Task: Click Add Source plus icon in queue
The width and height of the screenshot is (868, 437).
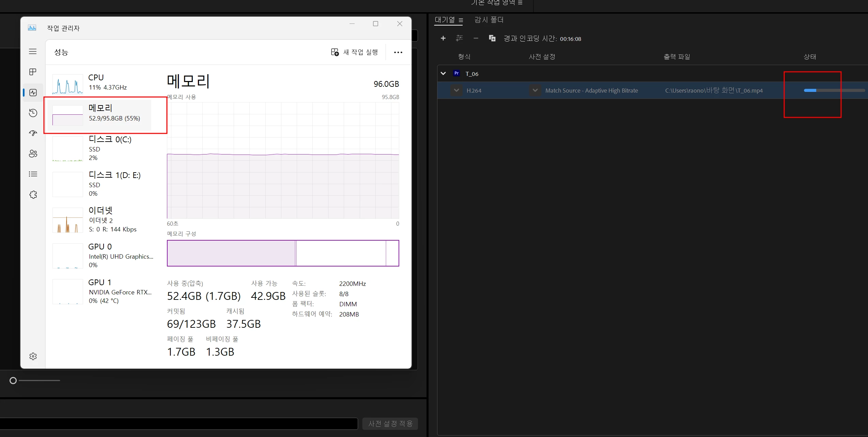Action: pos(443,38)
